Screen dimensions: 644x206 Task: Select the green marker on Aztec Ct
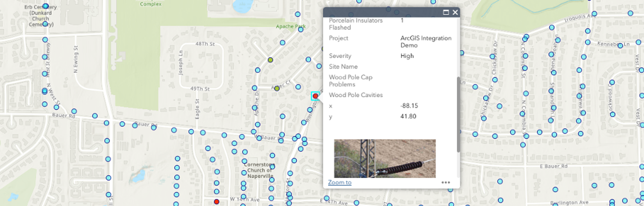click(277, 88)
